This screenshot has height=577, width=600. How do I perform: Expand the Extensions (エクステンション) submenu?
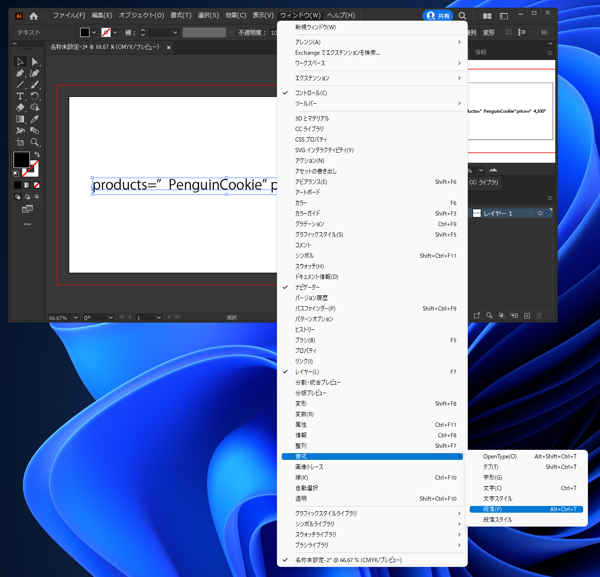372,78
